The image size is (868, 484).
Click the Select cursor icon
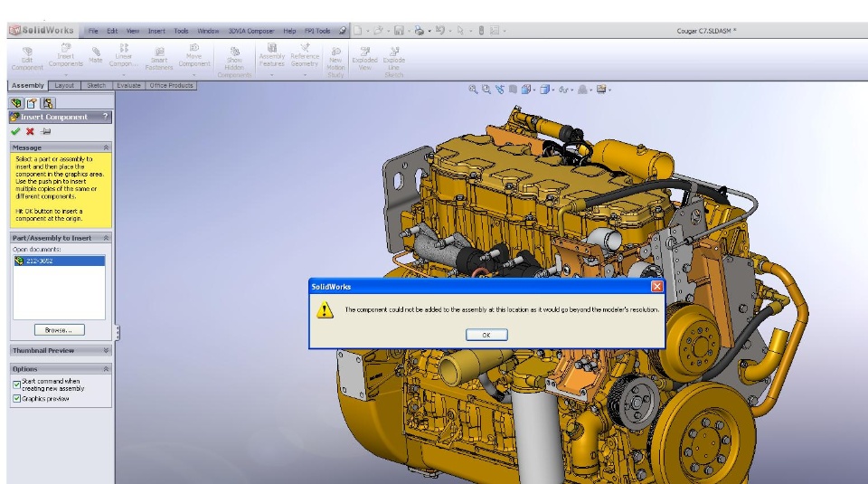tap(460, 31)
